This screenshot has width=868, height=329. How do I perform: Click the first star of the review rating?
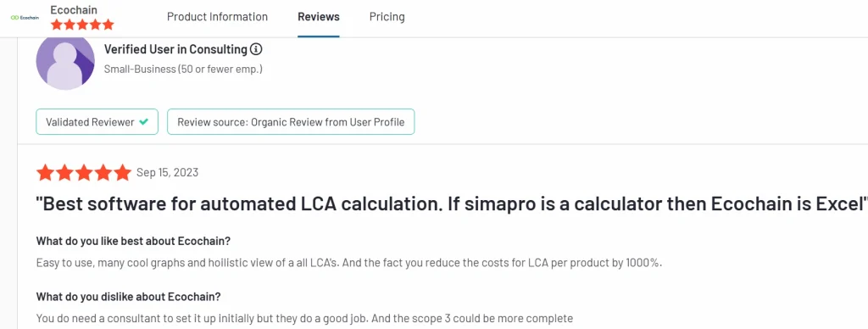click(46, 173)
